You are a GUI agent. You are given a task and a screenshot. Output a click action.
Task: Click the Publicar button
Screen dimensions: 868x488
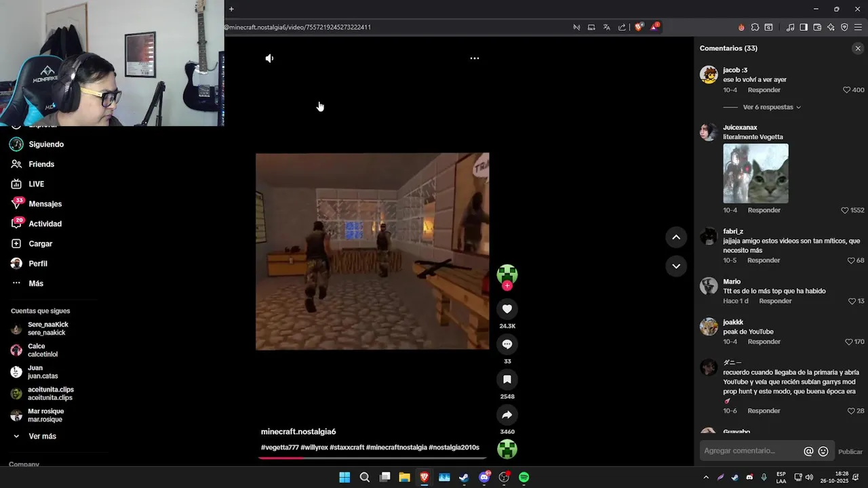(x=850, y=452)
